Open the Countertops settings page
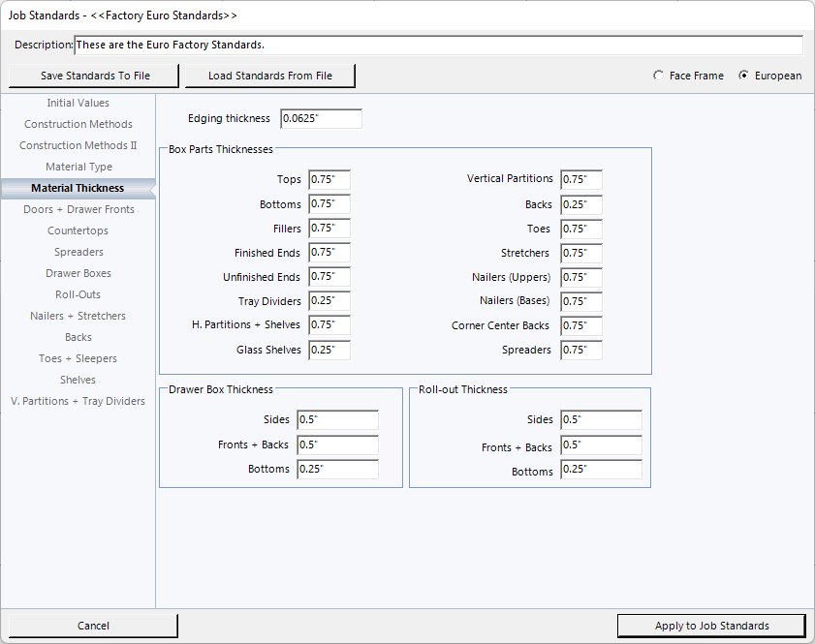 pos(78,230)
